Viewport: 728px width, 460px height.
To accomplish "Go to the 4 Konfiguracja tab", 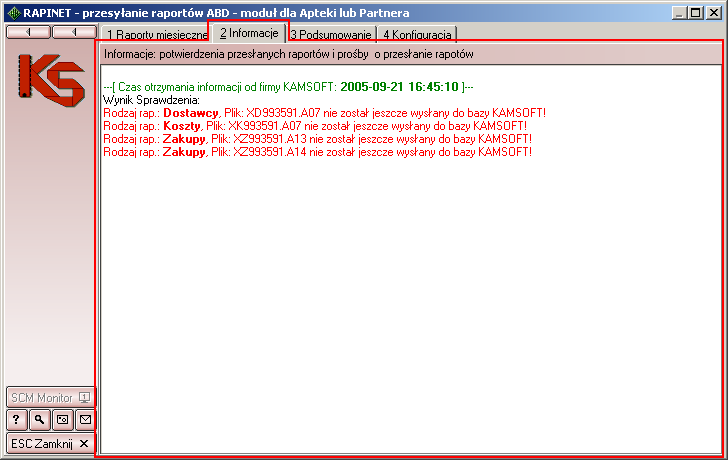I will point(417,34).
